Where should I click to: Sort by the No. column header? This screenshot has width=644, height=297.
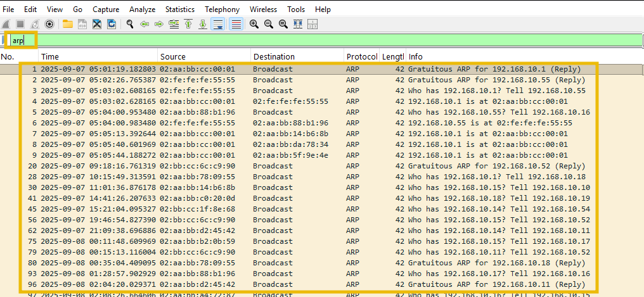(x=19, y=56)
